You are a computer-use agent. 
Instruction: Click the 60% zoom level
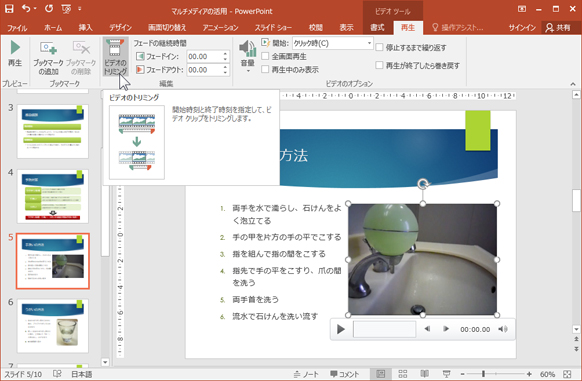(x=547, y=374)
